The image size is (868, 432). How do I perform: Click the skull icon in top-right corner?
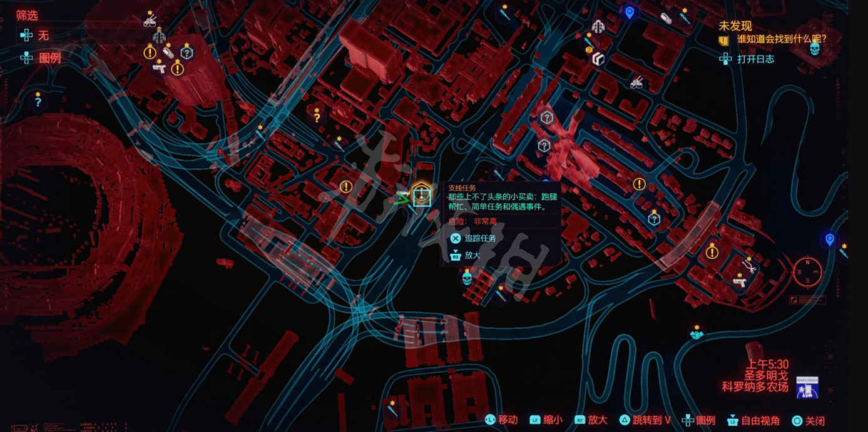814,49
